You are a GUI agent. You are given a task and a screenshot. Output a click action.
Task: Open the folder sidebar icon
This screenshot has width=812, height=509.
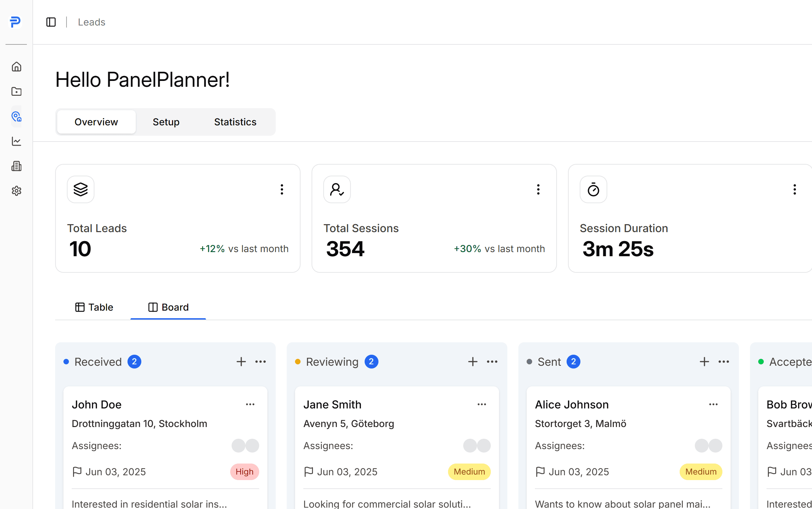[17, 91]
